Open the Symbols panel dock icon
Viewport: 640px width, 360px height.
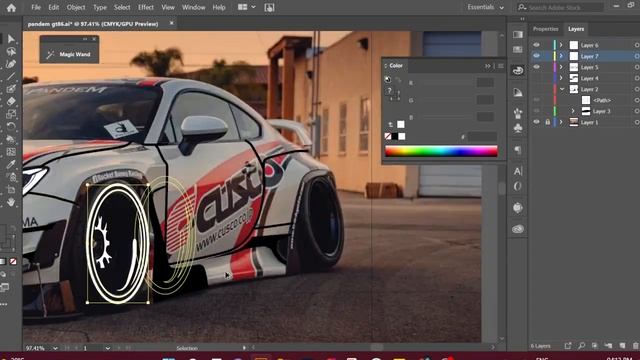[x=518, y=129]
